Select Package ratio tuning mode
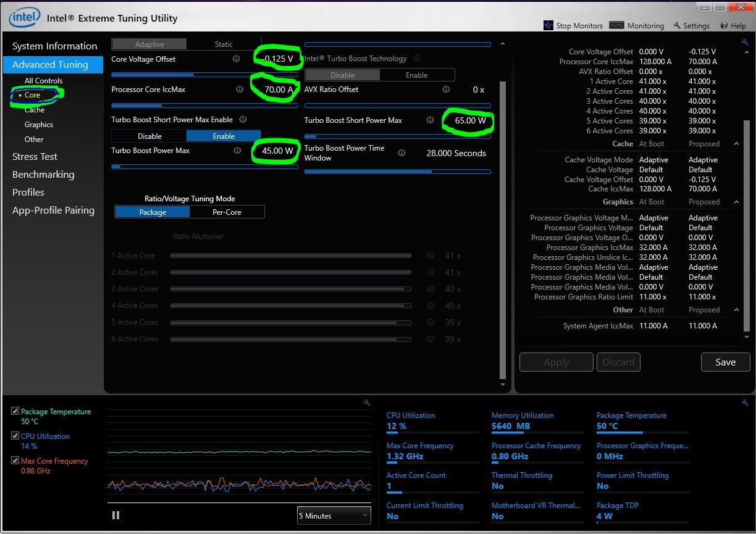The width and height of the screenshot is (756, 534). (x=153, y=212)
